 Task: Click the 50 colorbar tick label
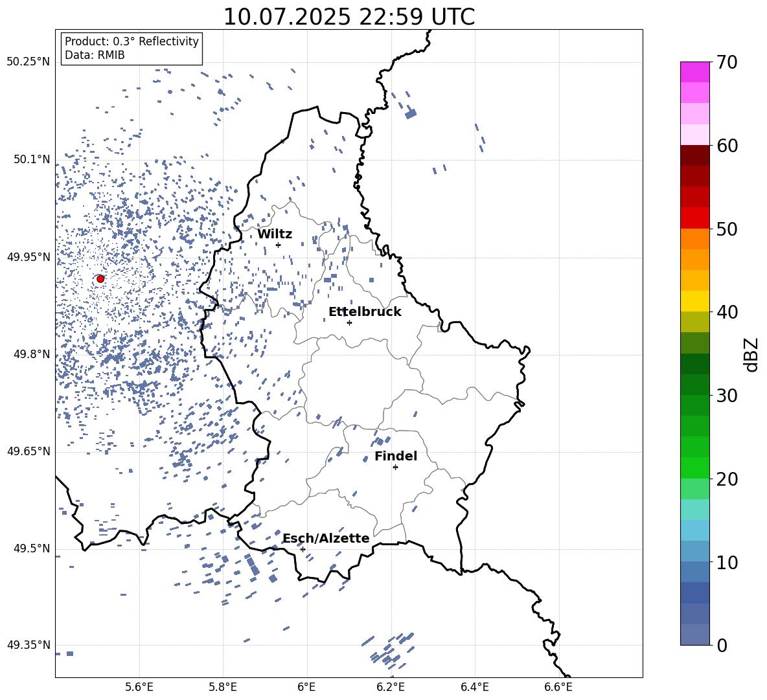[x=726, y=229]
